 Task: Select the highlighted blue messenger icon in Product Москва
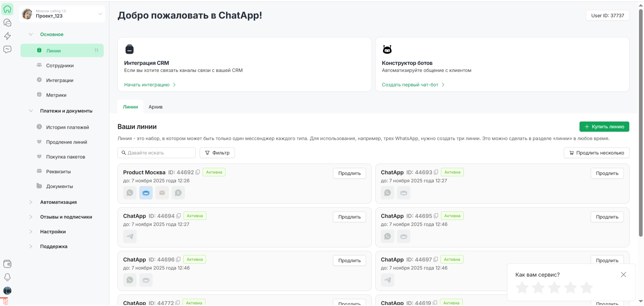tap(146, 193)
